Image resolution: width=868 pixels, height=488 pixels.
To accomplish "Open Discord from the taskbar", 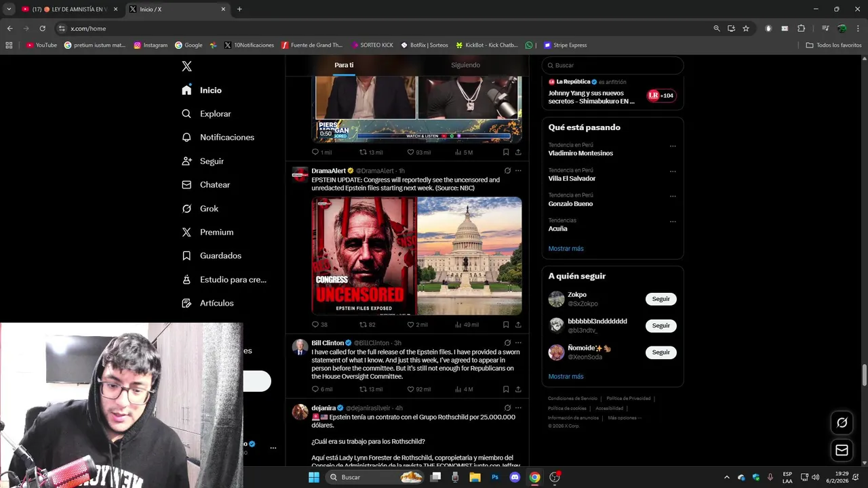I will tap(515, 477).
